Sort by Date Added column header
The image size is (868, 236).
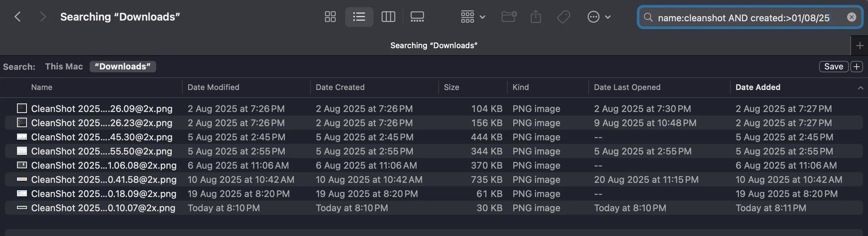(x=758, y=87)
